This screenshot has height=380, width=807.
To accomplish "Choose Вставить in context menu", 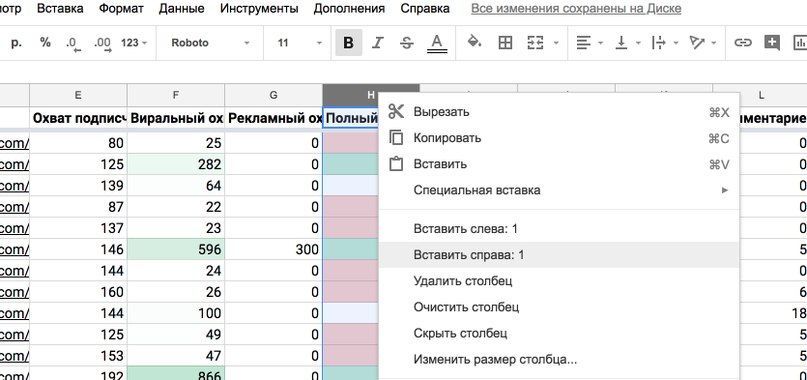I will 559,164.
